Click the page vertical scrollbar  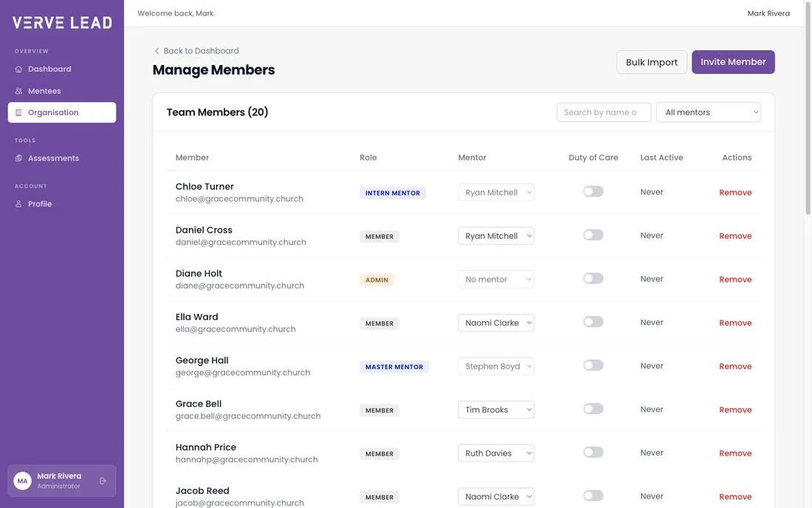coord(808,109)
